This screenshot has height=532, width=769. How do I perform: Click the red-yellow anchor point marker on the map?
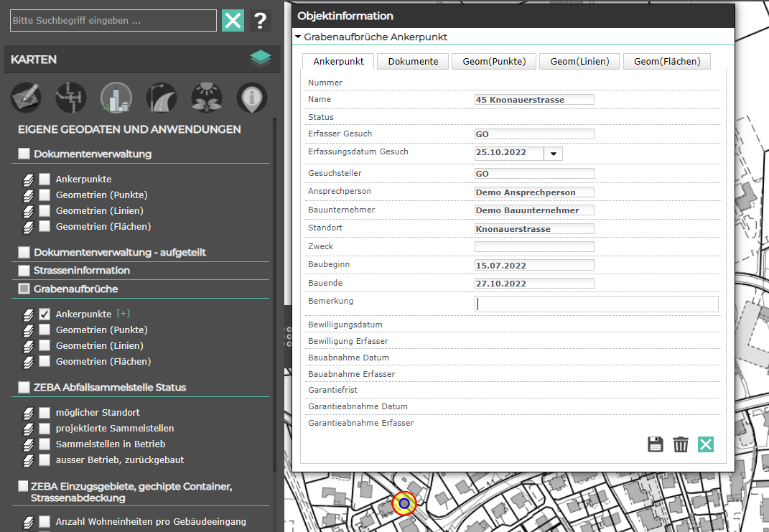pyautogui.click(x=404, y=504)
